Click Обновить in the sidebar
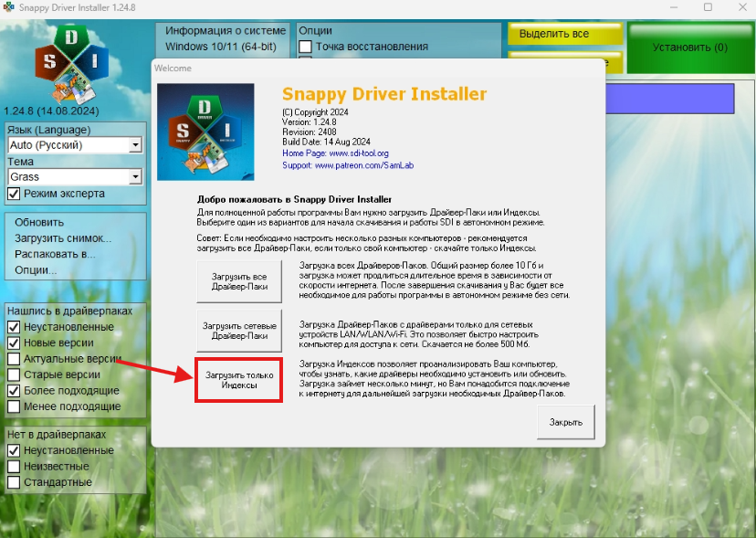 click(39, 223)
